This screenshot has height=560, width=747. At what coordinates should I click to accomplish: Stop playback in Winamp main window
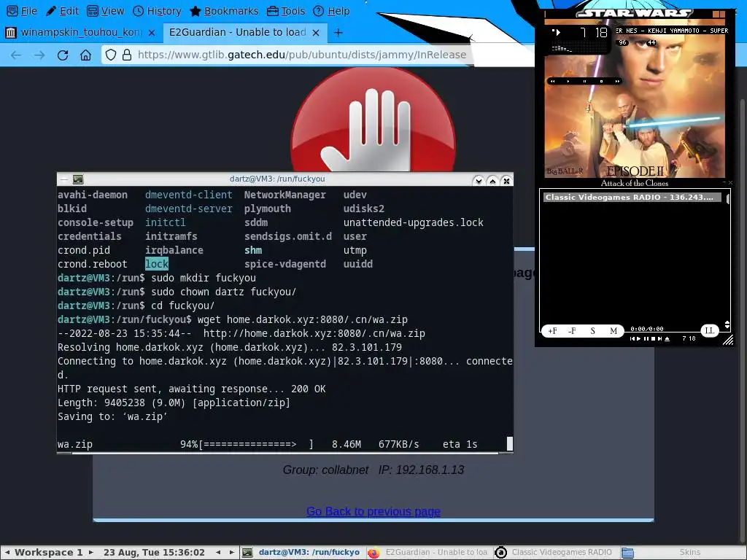click(x=601, y=82)
